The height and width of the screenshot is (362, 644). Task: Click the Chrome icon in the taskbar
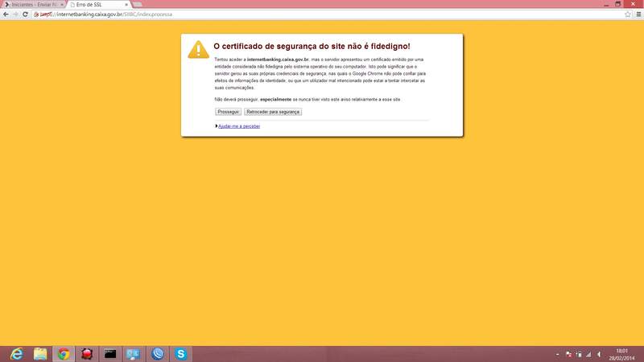pyautogui.click(x=64, y=354)
